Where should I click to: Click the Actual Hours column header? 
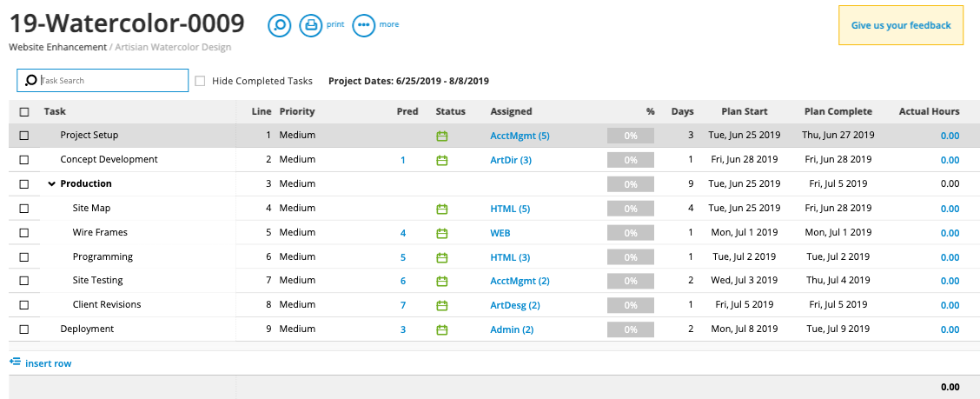pos(930,111)
